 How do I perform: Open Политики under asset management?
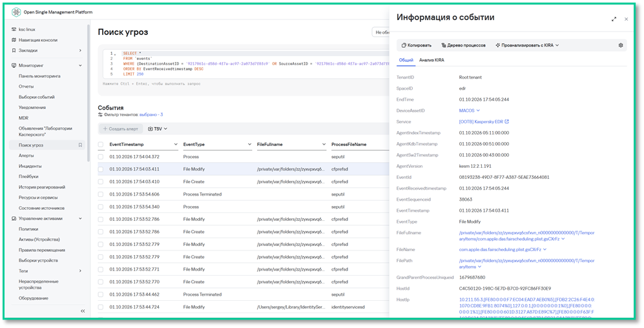28,229
